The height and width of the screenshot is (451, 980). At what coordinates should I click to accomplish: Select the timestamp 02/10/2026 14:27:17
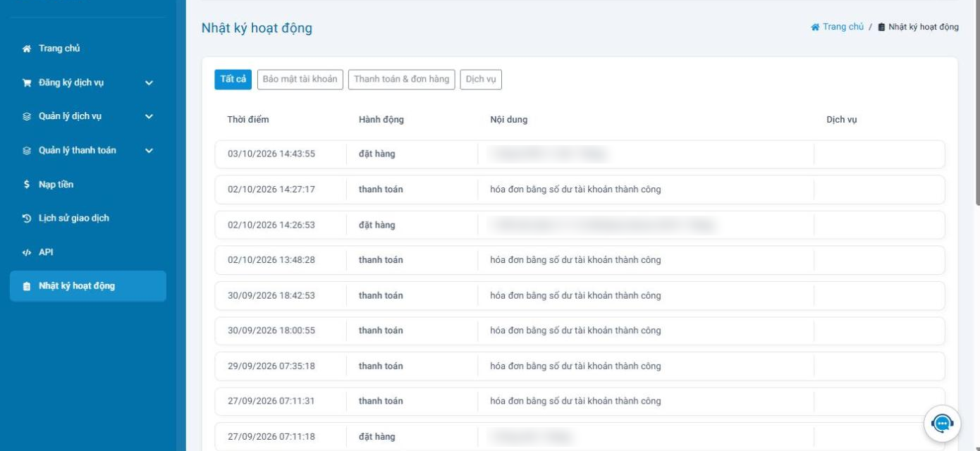(271, 190)
